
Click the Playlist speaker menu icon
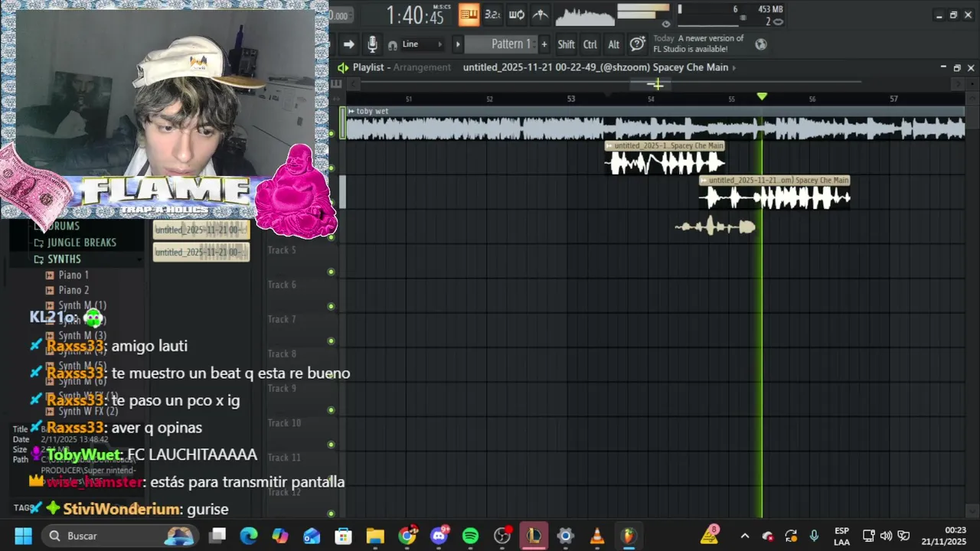[x=343, y=67]
